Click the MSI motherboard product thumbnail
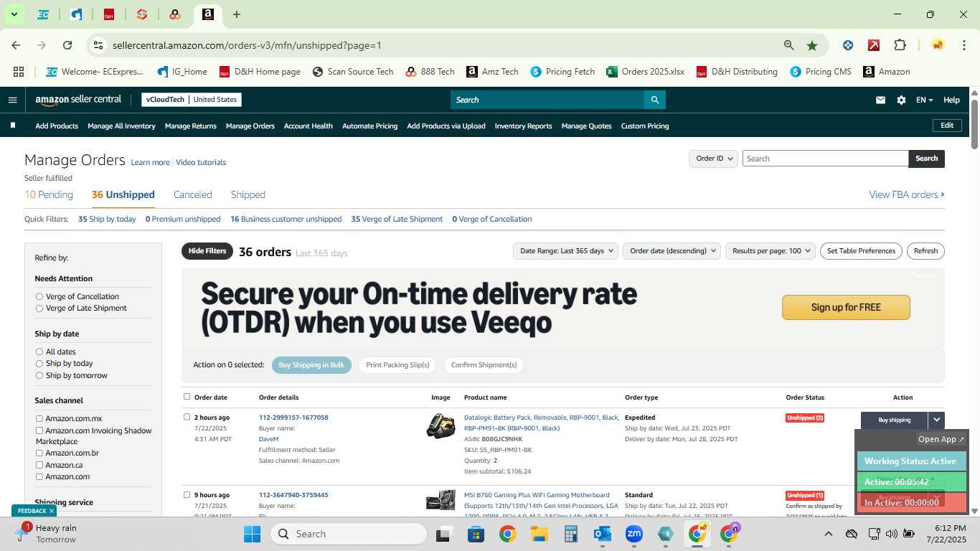 [440, 500]
